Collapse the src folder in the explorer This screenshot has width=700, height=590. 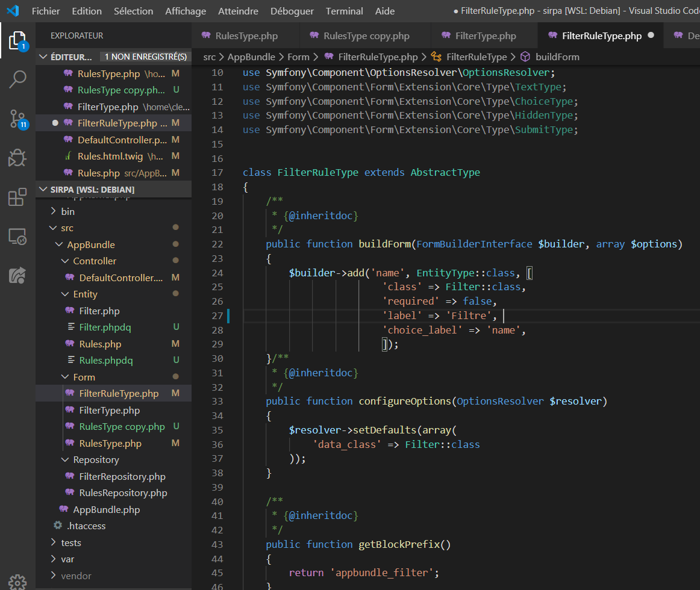point(54,228)
